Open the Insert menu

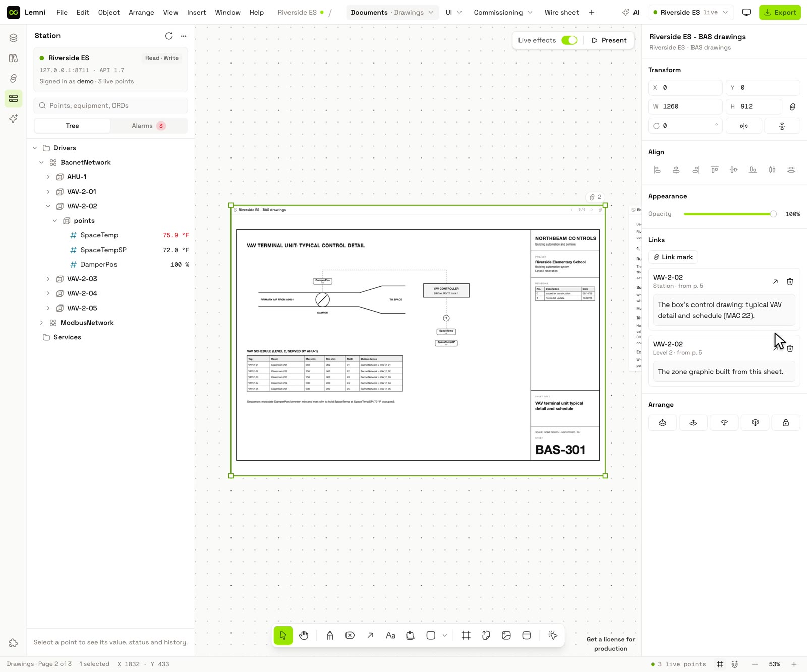[x=196, y=12]
